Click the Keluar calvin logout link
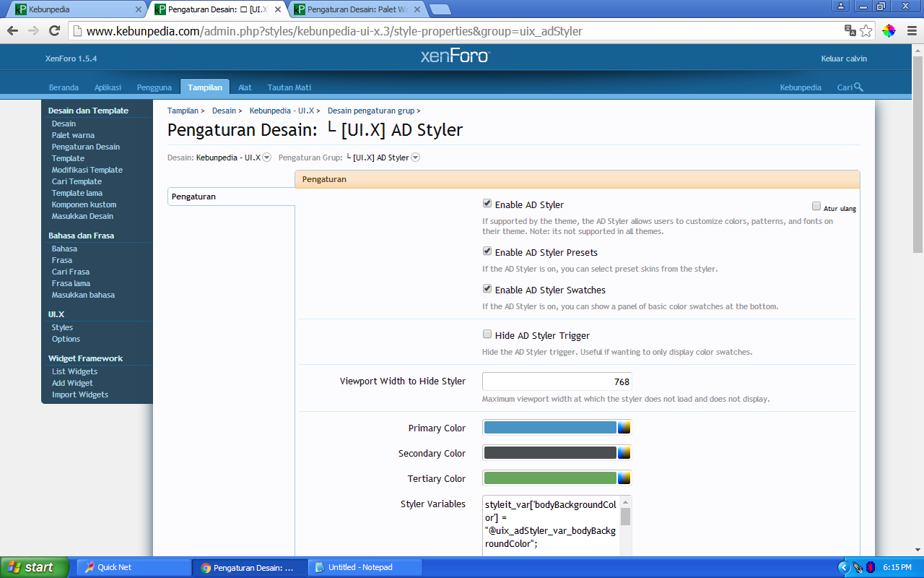Viewport: 924px width, 578px height. pyautogui.click(x=844, y=59)
